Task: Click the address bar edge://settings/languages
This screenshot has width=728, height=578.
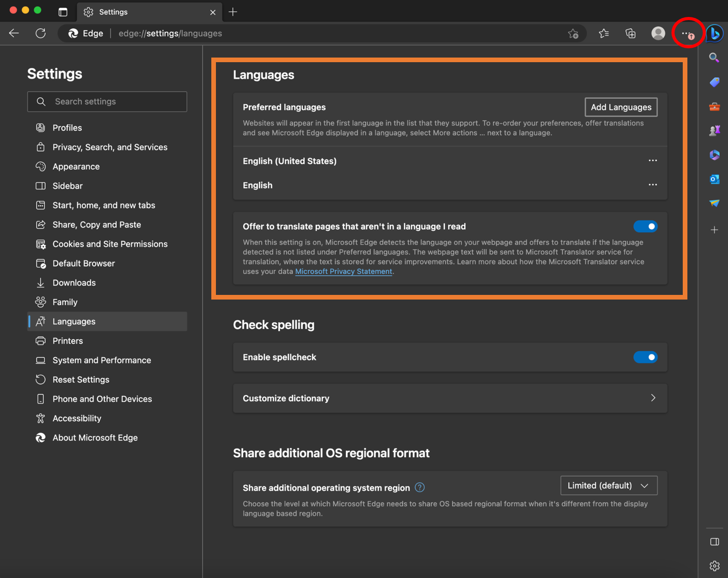Action: 170,33
